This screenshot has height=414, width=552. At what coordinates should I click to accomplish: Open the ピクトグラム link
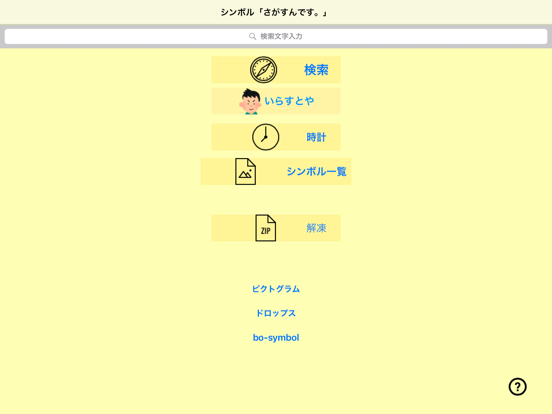click(276, 289)
